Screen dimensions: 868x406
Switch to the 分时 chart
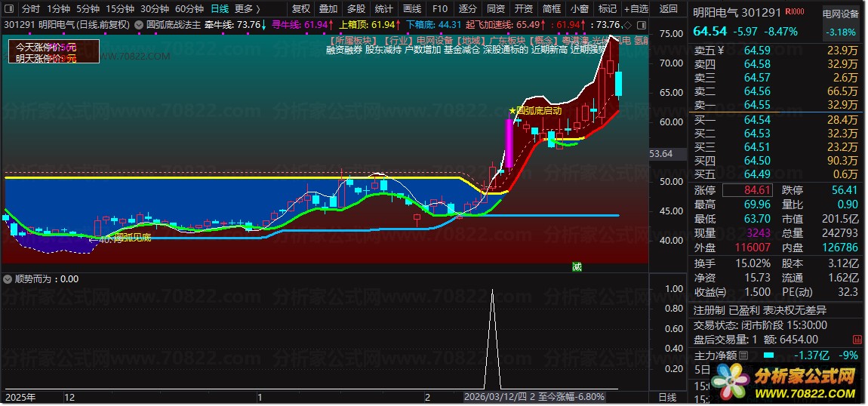tap(31, 9)
